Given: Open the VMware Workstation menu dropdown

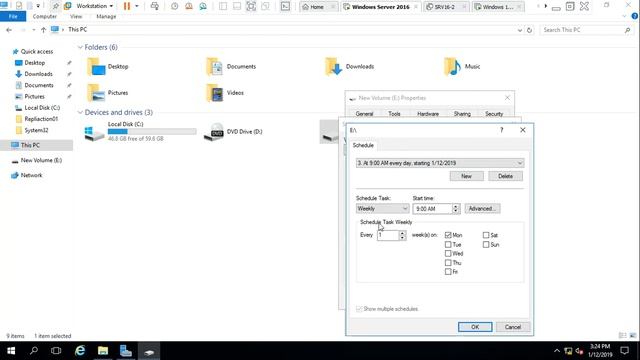Looking at the screenshot, I should pyautogui.click(x=95, y=6).
